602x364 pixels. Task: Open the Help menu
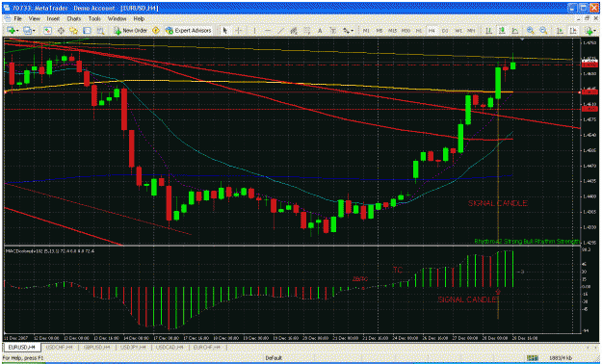[139, 18]
